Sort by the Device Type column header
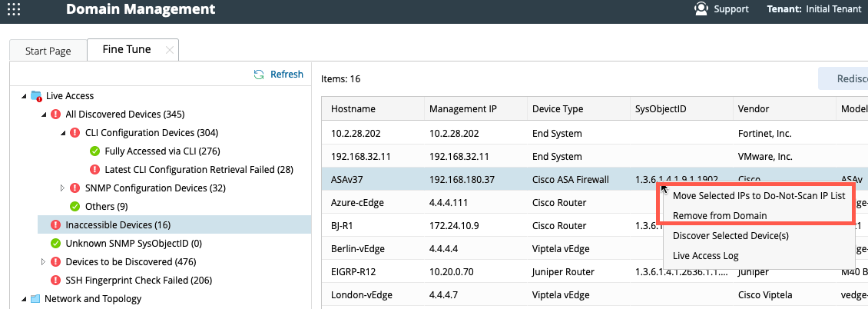Image resolution: width=868 pixels, height=309 pixels. 579,109
